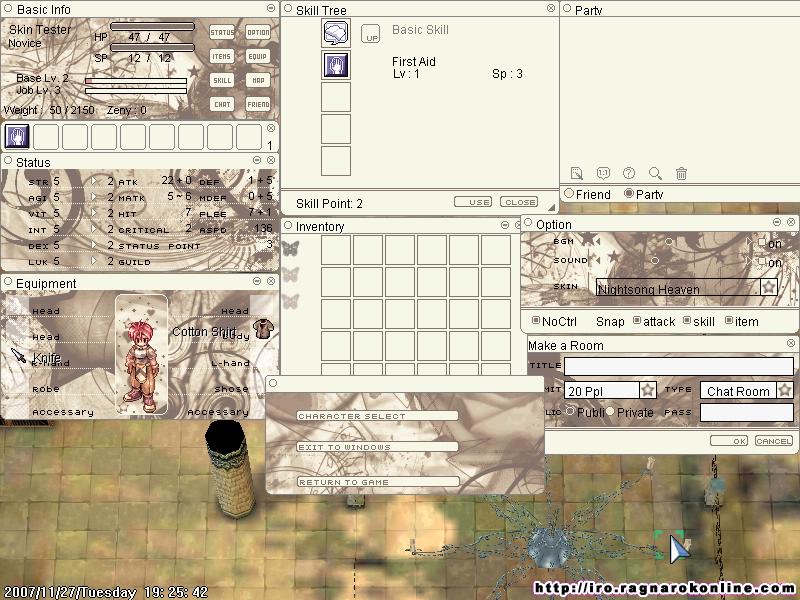Choose Character Select in the menu dialog

pos(377,416)
